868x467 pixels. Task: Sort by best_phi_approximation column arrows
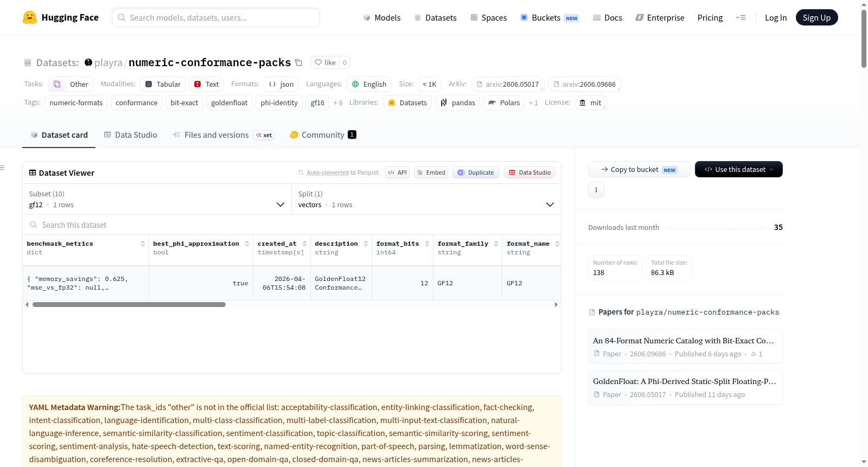[x=247, y=244]
